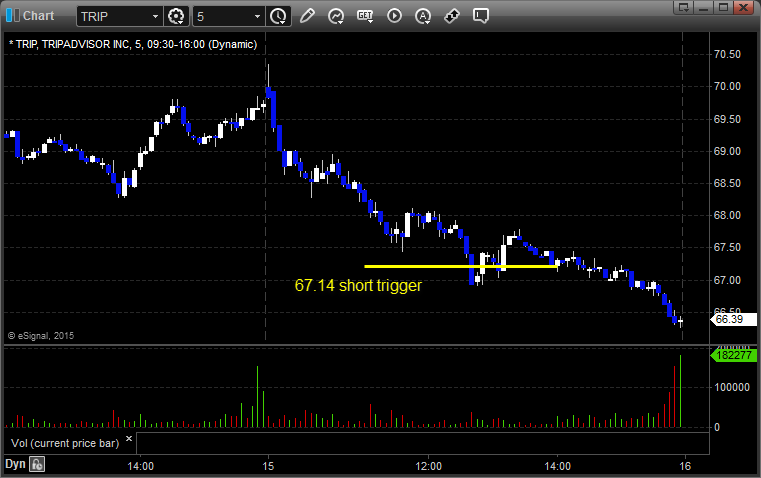Open the symbol settings gear menu

176,16
